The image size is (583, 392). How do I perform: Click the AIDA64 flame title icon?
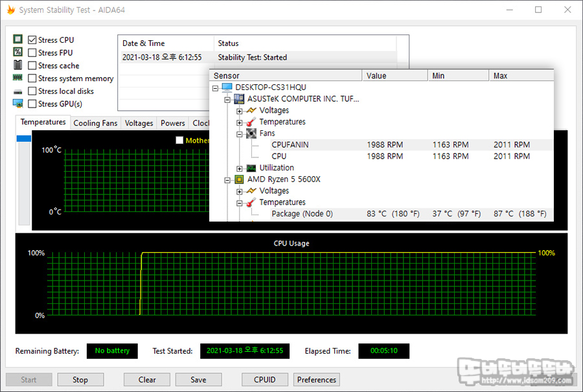11,10
